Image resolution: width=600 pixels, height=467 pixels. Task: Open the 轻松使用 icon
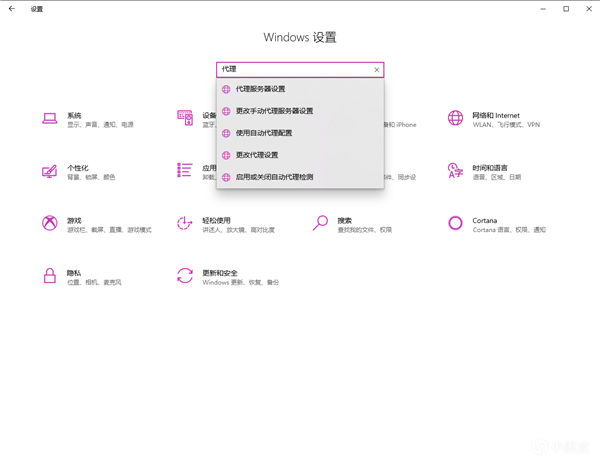coord(185,223)
